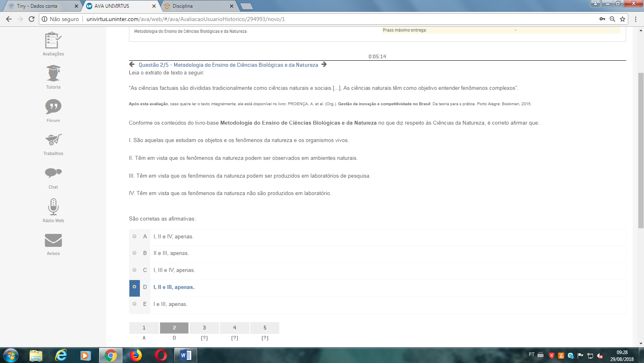
Task: Switch to Microsoft Word in the taskbar
Action: [186, 355]
